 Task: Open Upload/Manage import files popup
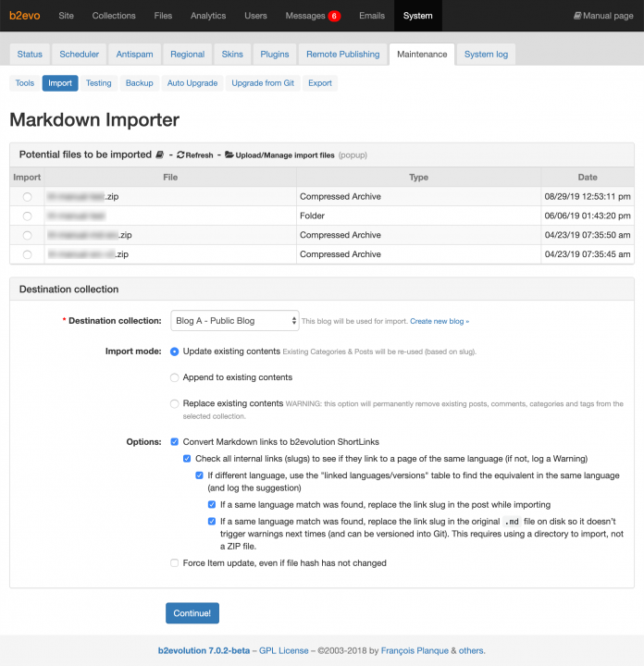(285, 155)
